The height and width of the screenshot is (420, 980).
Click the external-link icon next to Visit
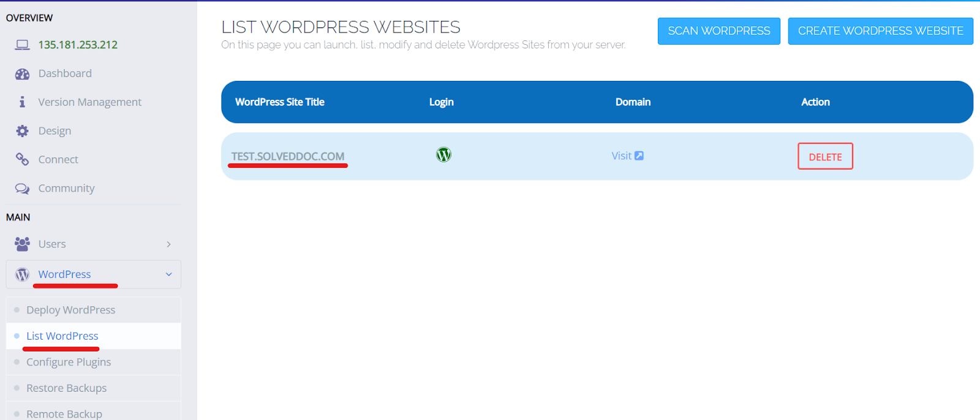[639, 156]
